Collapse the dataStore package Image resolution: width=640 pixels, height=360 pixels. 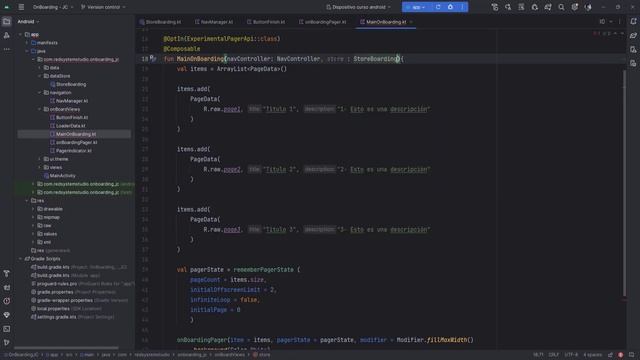[x=40, y=76]
